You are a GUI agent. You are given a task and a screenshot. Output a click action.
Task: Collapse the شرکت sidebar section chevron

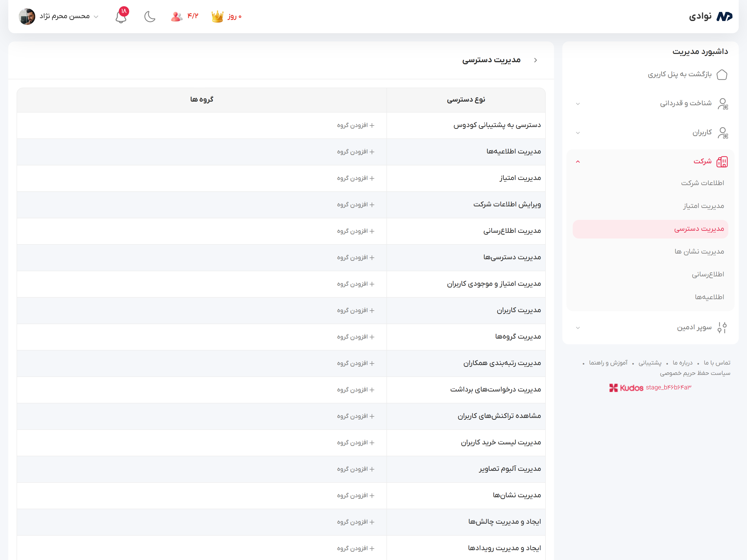(578, 162)
